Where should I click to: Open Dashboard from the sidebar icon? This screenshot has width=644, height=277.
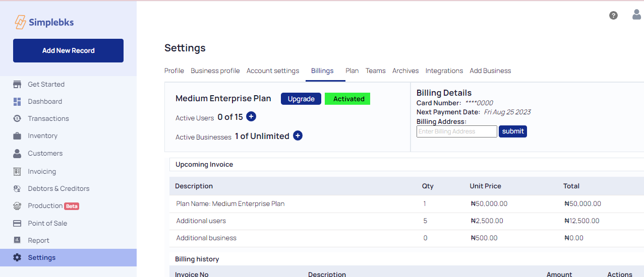[x=18, y=101]
